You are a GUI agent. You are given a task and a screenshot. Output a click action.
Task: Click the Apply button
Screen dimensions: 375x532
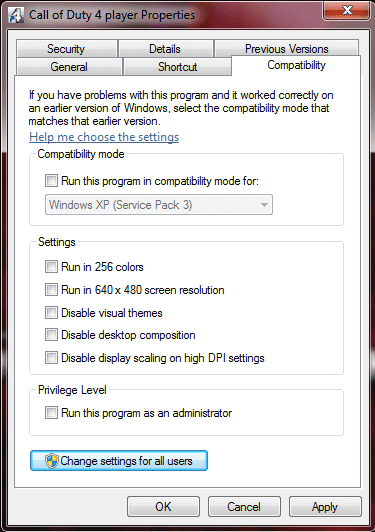325,507
